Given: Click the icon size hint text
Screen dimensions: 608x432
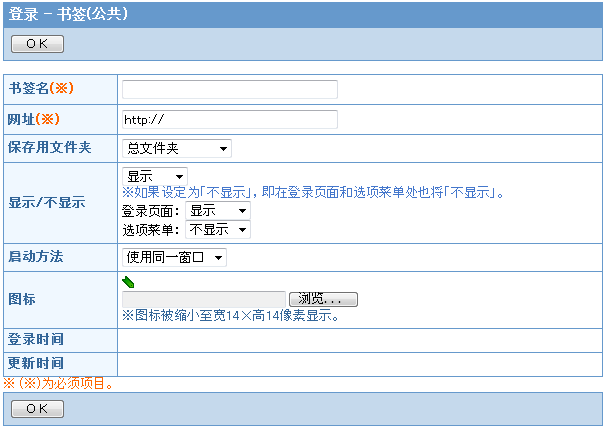Looking at the screenshot, I should pyautogui.click(x=230, y=316).
